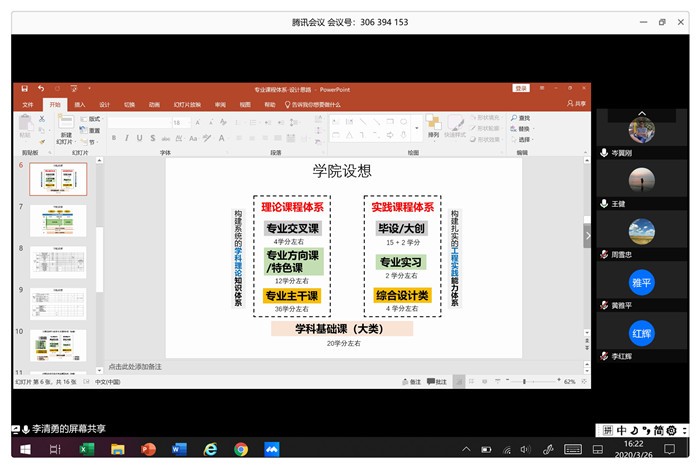Screen dimensions: 700x468
Task: Launch Word from the taskbar
Action: 179,450
